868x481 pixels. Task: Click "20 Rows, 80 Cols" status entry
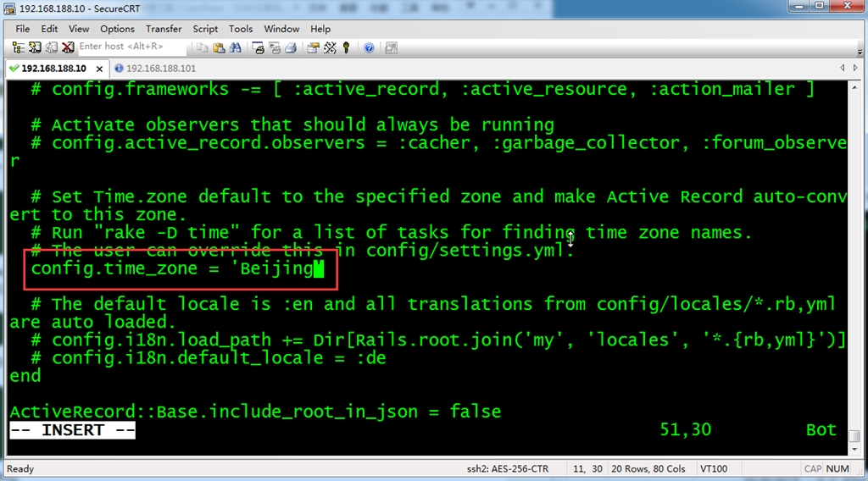click(648, 469)
